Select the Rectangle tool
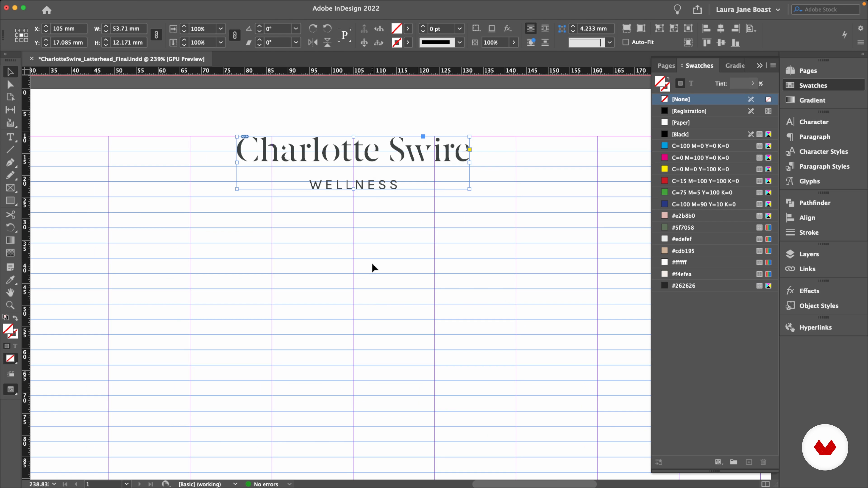 click(x=10, y=201)
